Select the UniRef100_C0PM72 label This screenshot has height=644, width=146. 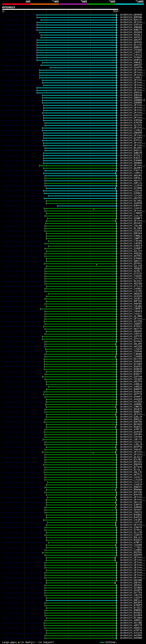[131, 52]
